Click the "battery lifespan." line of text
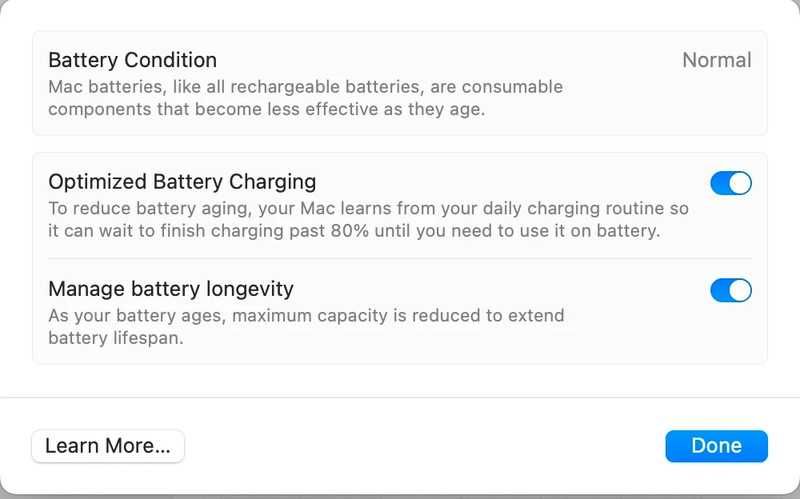The width and height of the screenshot is (800, 499). [x=116, y=338]
